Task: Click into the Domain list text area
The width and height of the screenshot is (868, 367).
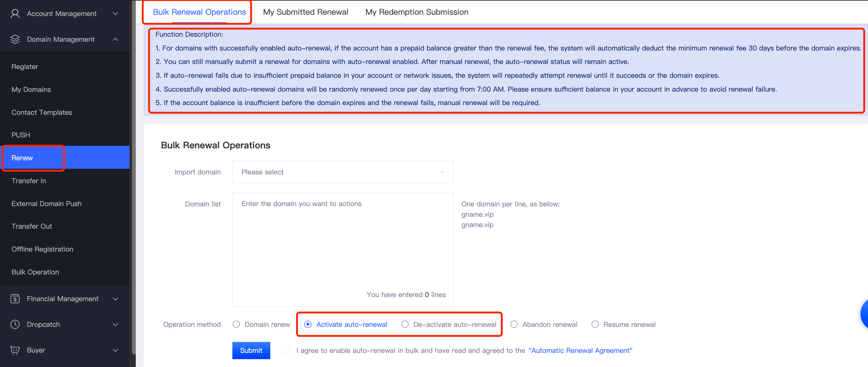Action: tap(343, 249)
